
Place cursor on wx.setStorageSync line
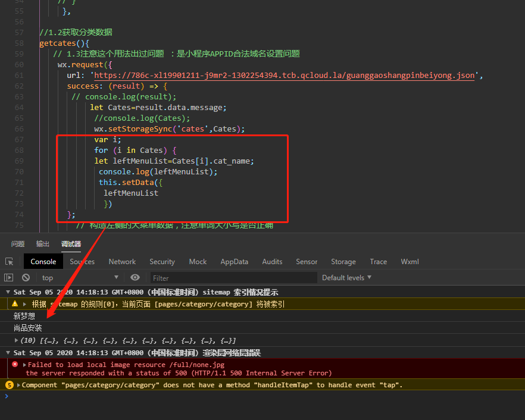click(170, 129)
